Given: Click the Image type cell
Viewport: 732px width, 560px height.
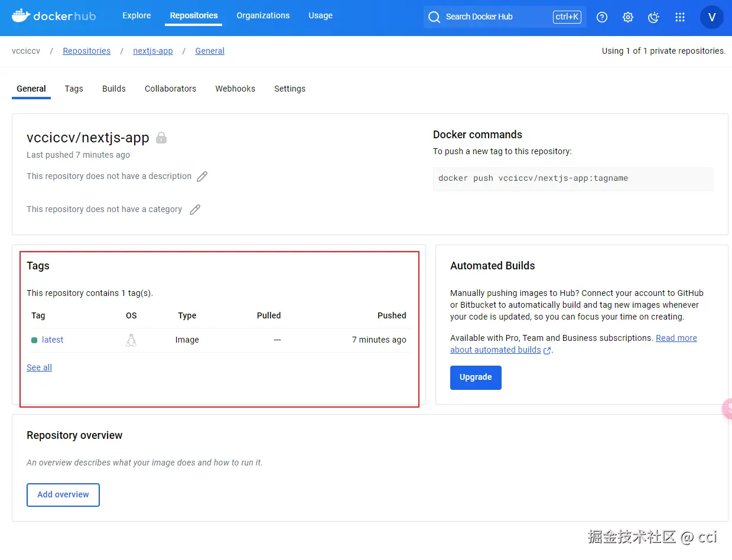Looking at the screenshot, I should coord(187,340).
